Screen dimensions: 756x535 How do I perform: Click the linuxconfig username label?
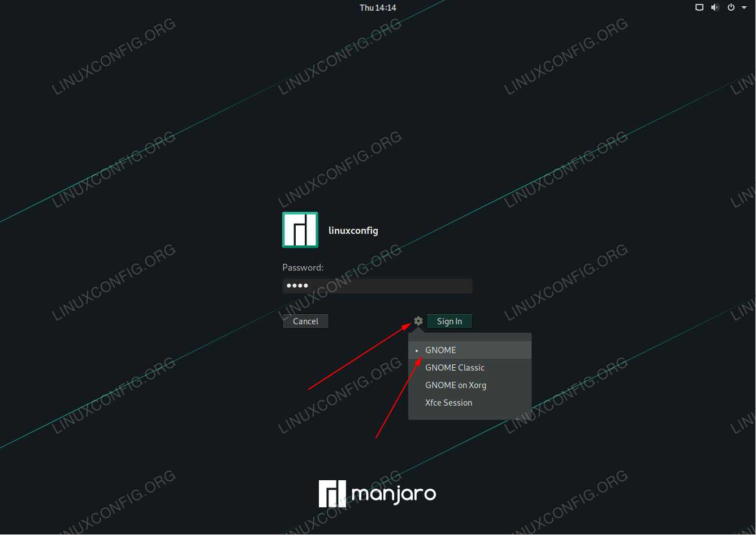pos(353,230)
